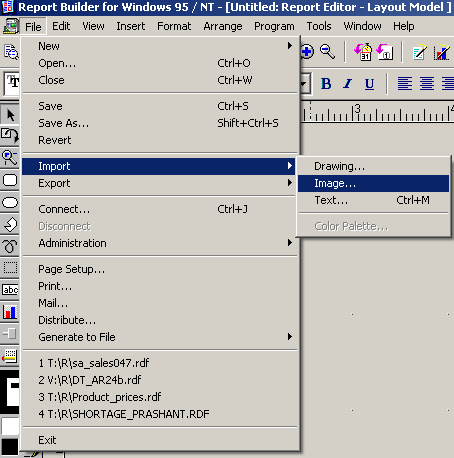Expand the Generate to File submenu
Viewport: 454px width, 458px height.
159,337
